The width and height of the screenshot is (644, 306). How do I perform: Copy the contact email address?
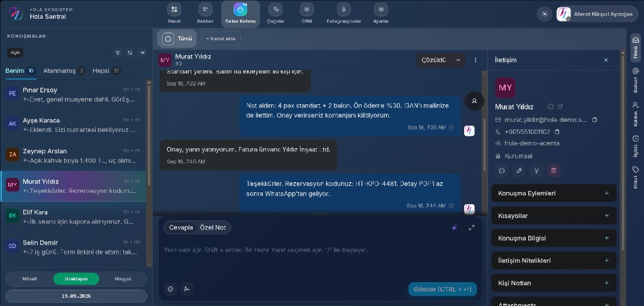click(594, 120)
